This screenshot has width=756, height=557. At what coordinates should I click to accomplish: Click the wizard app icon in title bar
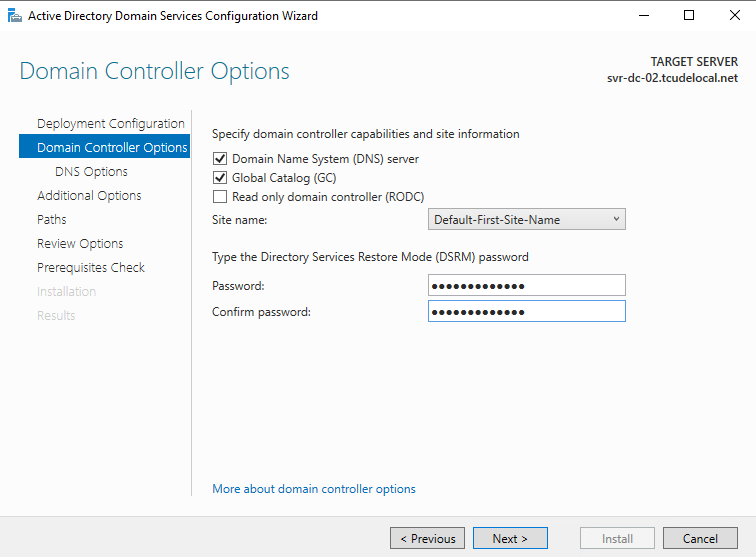click(15, 16)
